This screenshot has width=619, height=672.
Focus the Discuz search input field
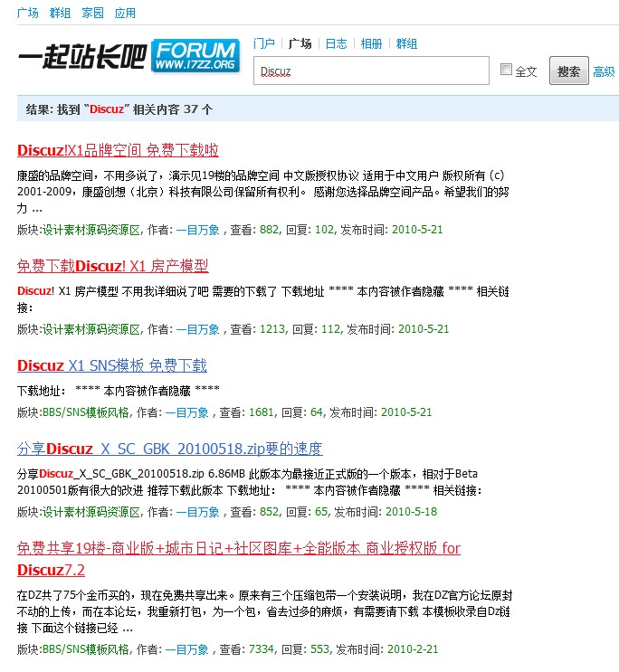click(x=371, y=71)
